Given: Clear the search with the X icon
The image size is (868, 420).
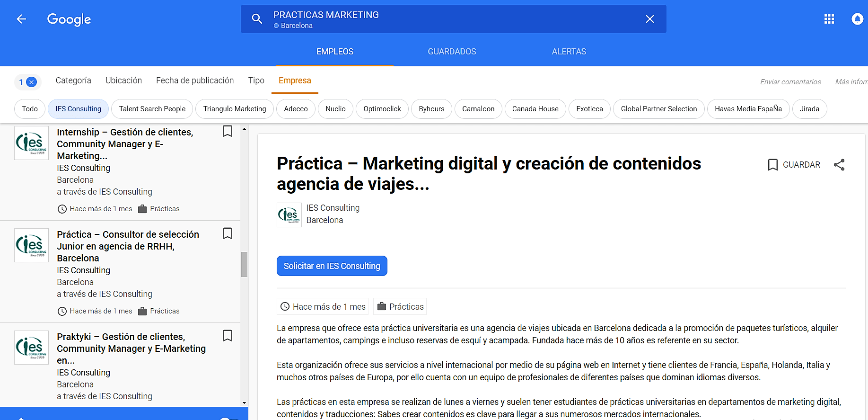Looking at the screenshot, I should 649,19.
